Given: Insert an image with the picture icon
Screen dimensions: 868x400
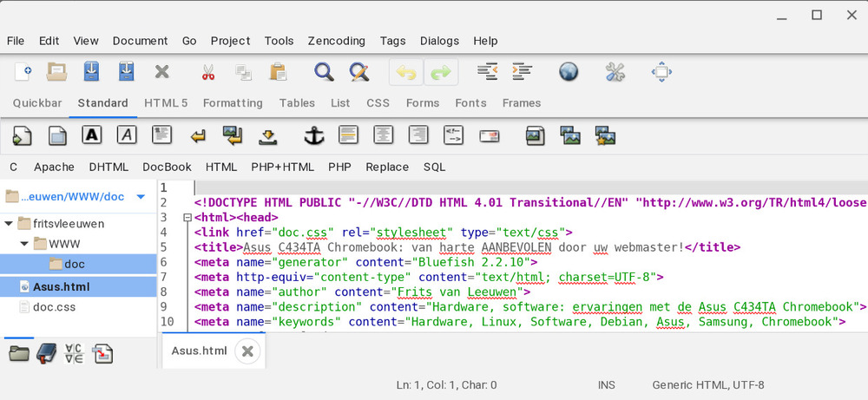Looking at the screenshot, I should click(x=535, y=135).
